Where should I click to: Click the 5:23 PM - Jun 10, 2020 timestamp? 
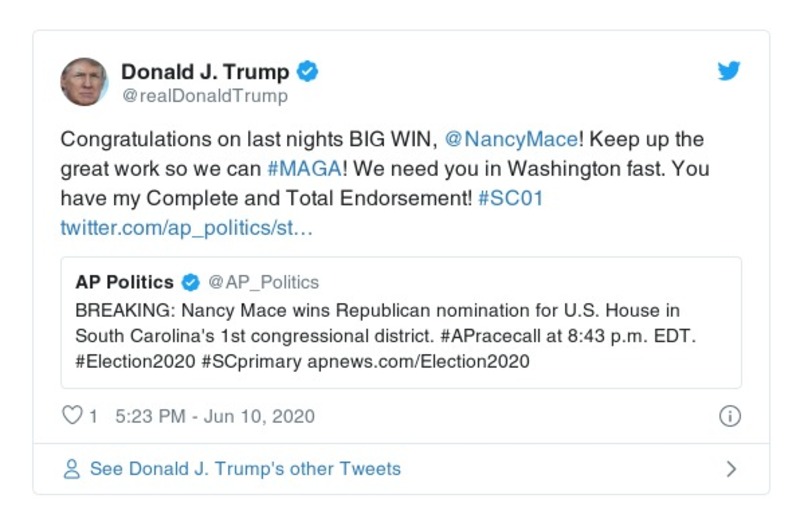pyautogui.click(x=215, y=416)
